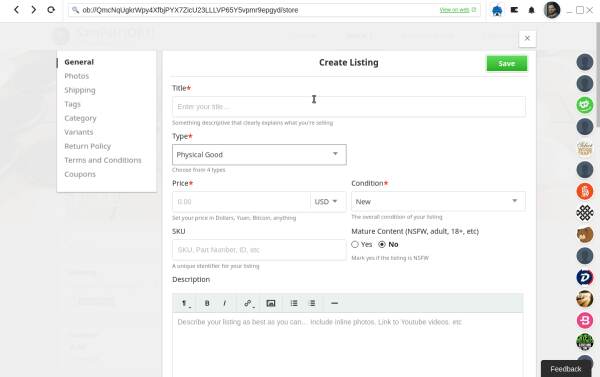Open the Type dropdown showing Physical Good
The width and height of the screenshot is (600, 377).
(x=259, y=155)
